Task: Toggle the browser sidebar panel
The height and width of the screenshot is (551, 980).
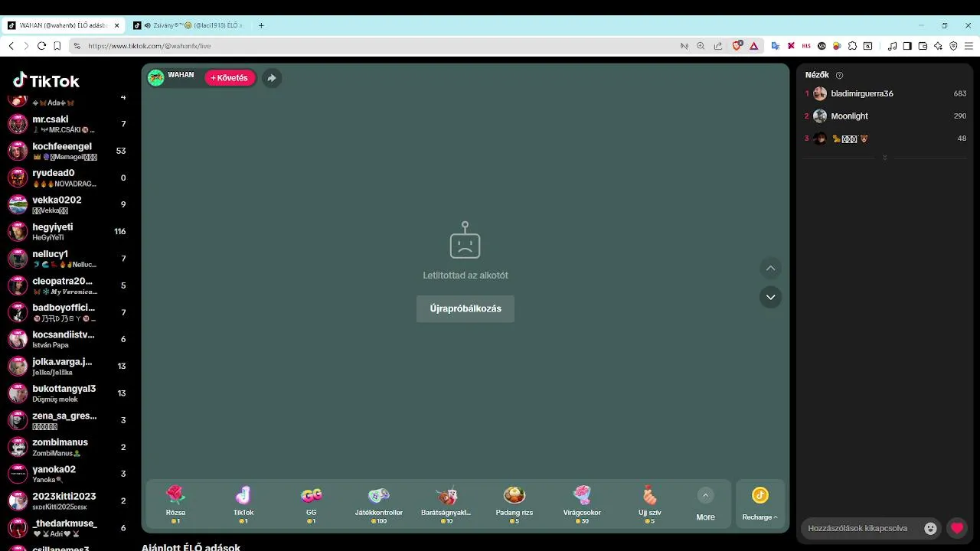Action: pos(907,46)
